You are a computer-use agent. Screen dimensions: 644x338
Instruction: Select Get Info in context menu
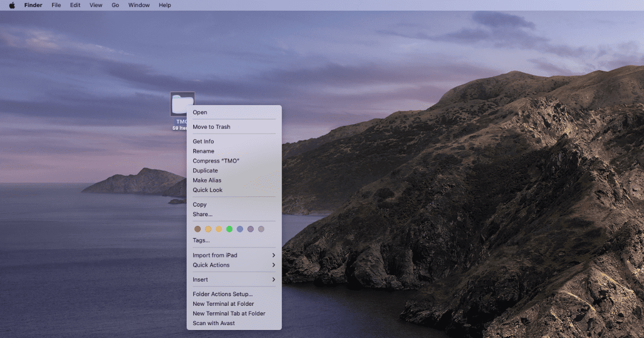[203, 142]
